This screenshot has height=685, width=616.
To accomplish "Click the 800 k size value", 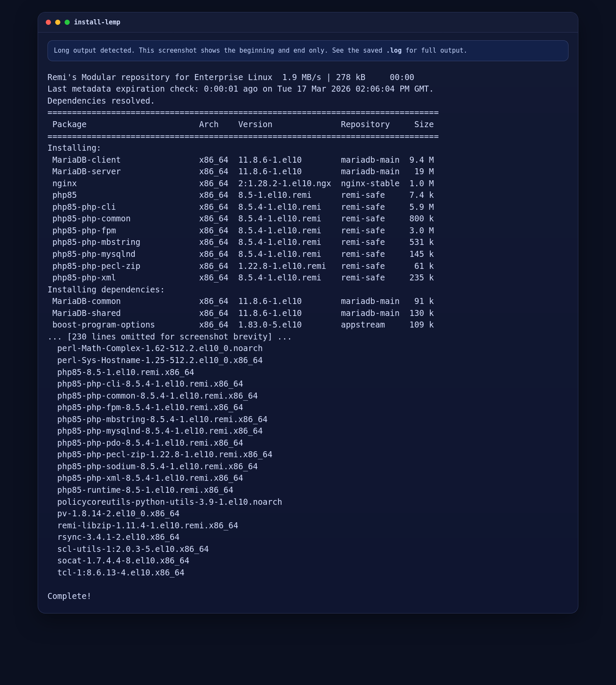I will (x=421, y=219).
